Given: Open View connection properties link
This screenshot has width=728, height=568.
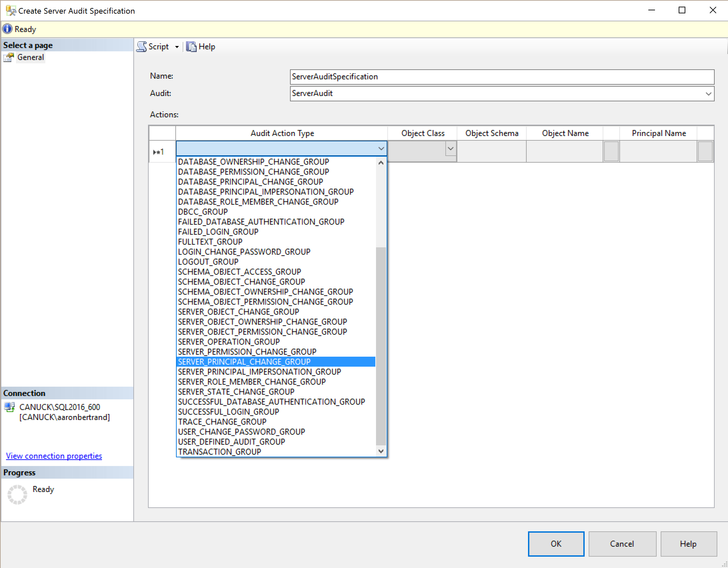Looking at the screenshot, I should point(54,456).
